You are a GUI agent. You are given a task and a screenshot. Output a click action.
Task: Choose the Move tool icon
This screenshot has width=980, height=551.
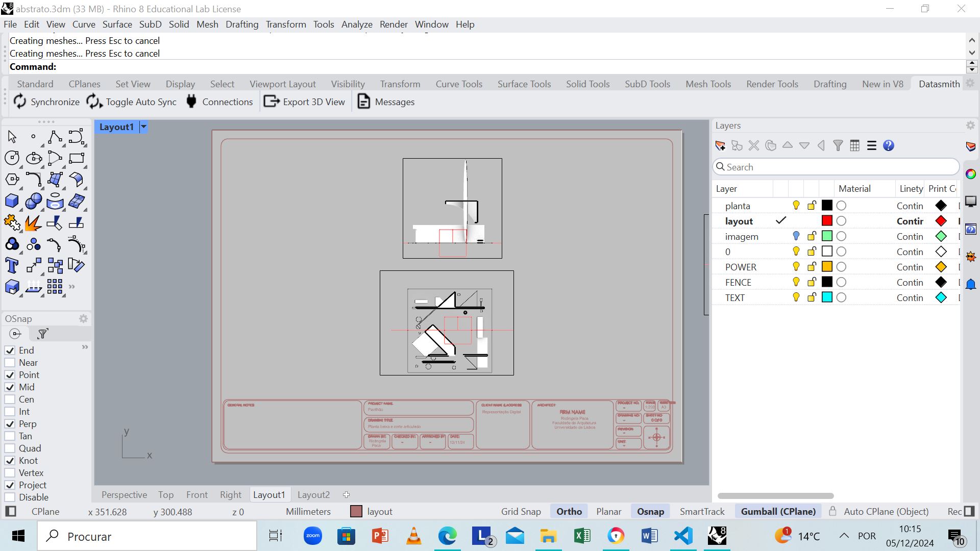pos(33,266)
